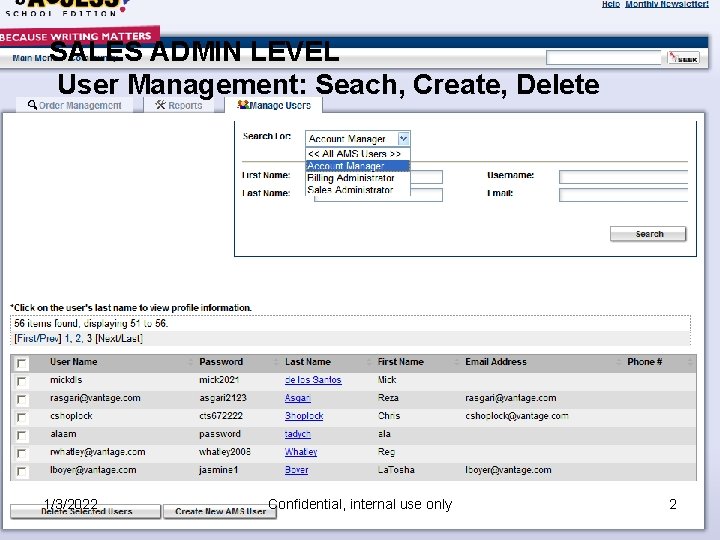
Task: Check the alaam row checkbox
Action: pyautogui.click(x=21, y=435)
